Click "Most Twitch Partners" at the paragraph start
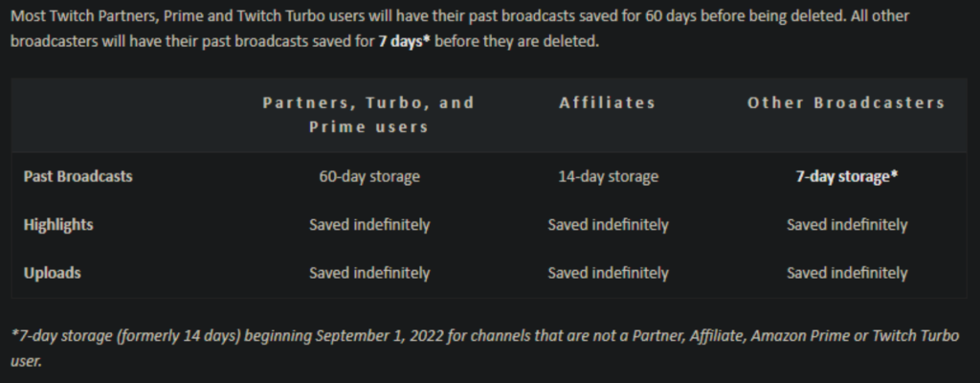Viewport: 980px width, 383px height. (75, 18)
